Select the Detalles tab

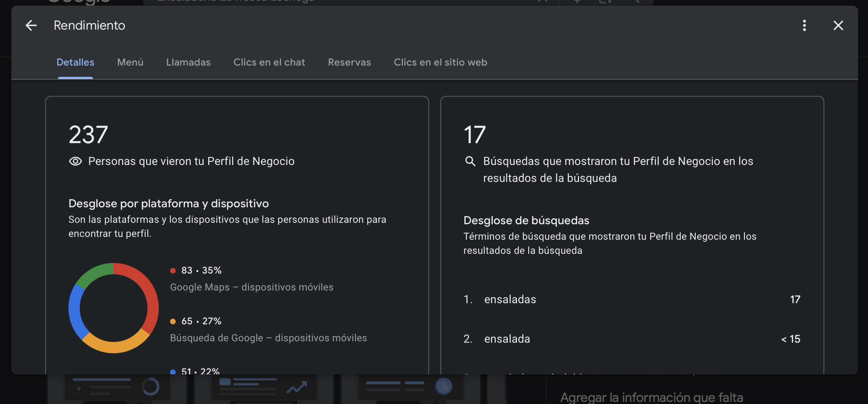click(x=76, y=62)
